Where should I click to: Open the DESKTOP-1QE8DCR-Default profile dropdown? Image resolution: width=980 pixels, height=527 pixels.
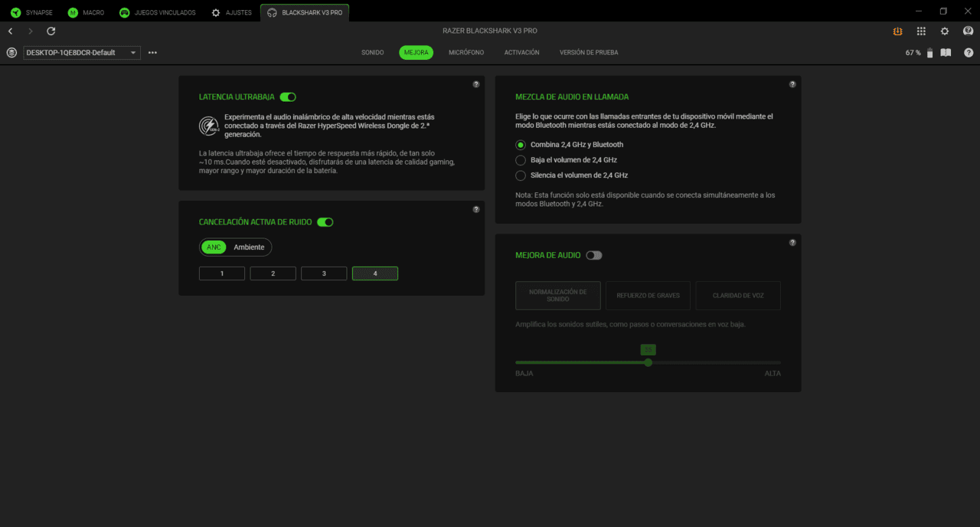(82, 53)
